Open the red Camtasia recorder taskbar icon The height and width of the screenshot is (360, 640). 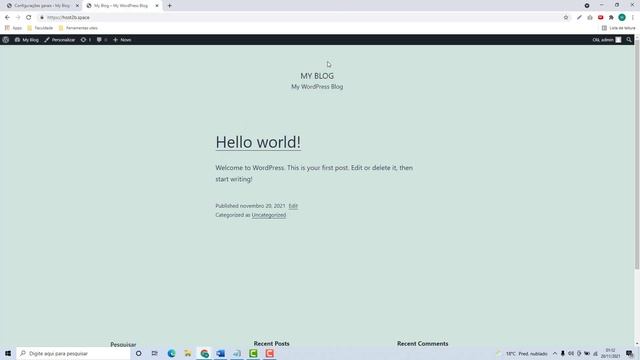(269, 353)
